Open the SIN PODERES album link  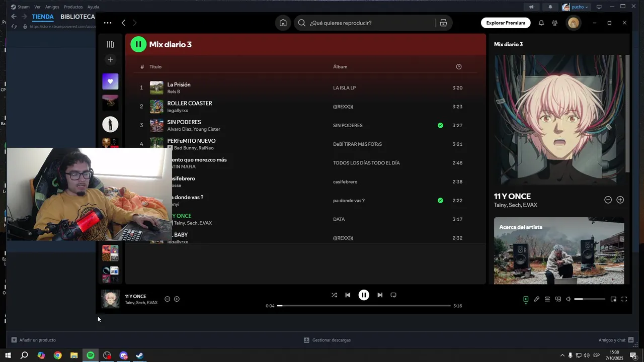coord(348,125)
